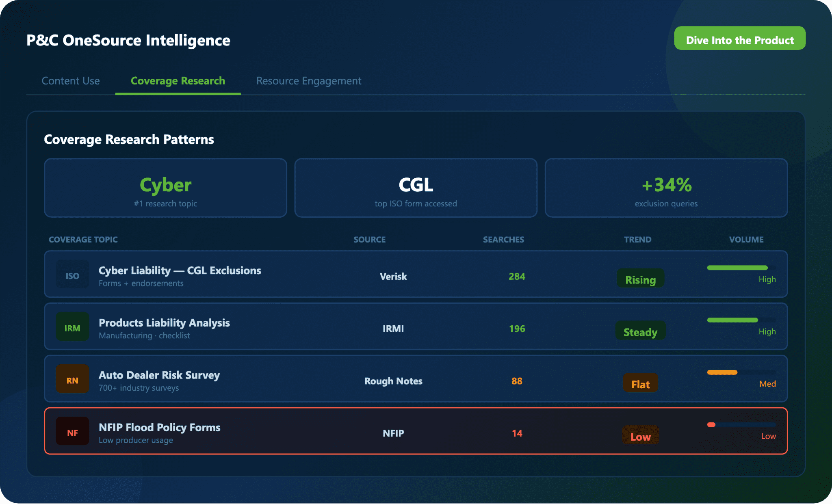Switch to the Content Use tab

tap(71, 81)
